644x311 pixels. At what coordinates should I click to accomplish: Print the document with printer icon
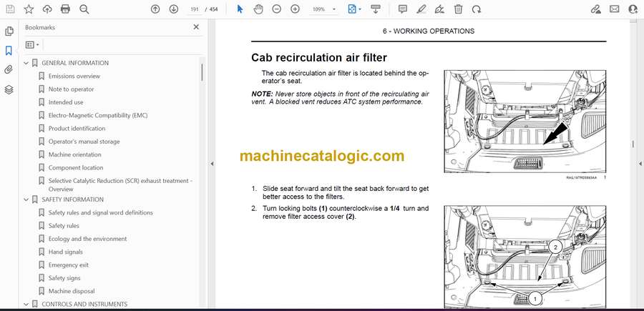pos(65,9)
